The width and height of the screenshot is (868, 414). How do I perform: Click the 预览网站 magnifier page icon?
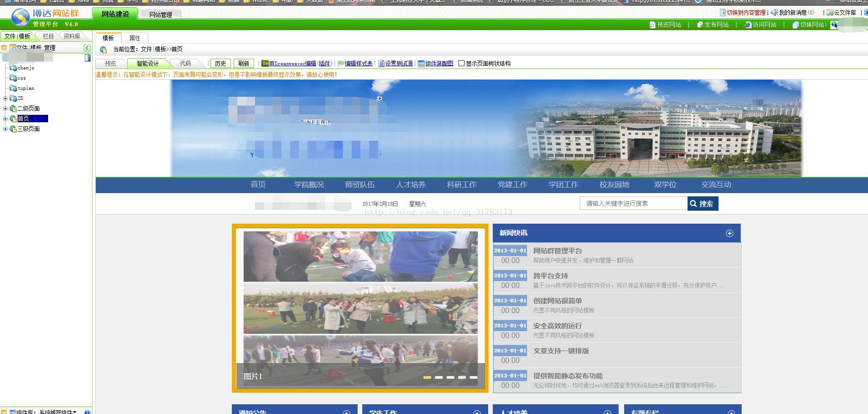point(652,25)
